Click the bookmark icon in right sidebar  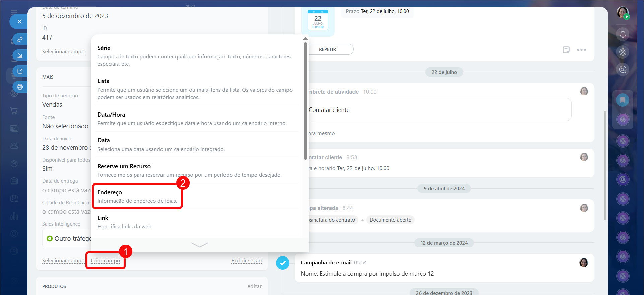point(623,100)
